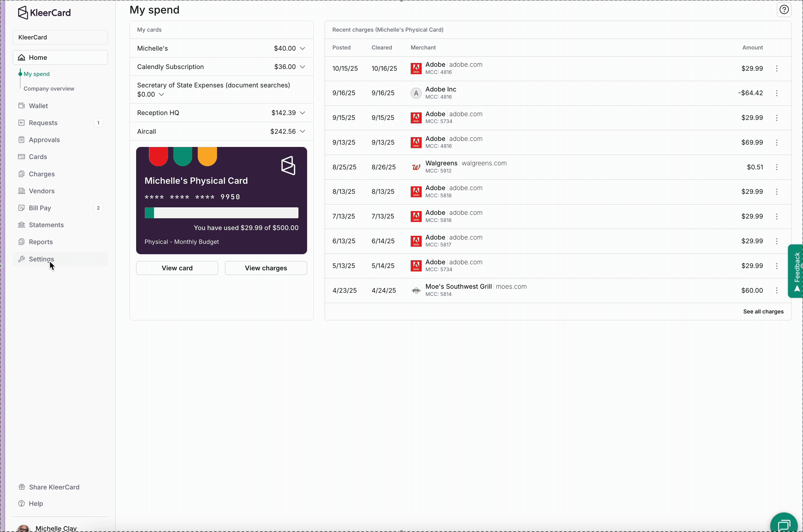Expand the Aircall card chevron
This screenshot has width=803, height=532.
[303, 131]
